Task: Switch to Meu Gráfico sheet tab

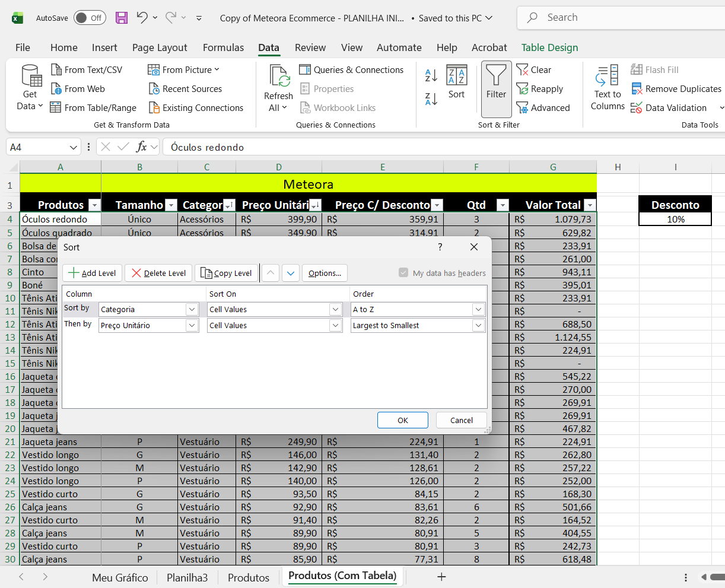Action: tap(120, 577)
